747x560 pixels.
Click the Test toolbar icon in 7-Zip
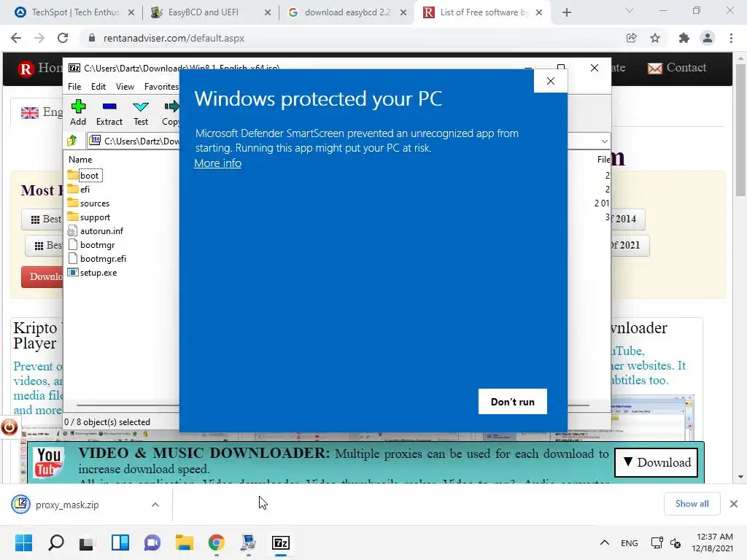point(141,113)
